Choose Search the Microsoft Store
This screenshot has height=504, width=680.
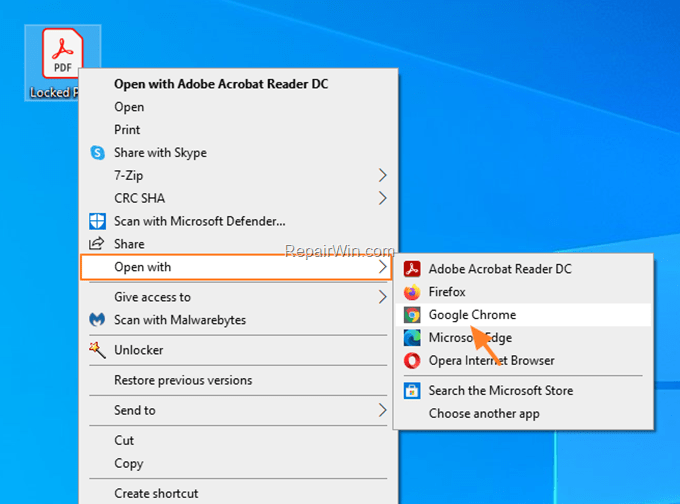click(523, 391)
